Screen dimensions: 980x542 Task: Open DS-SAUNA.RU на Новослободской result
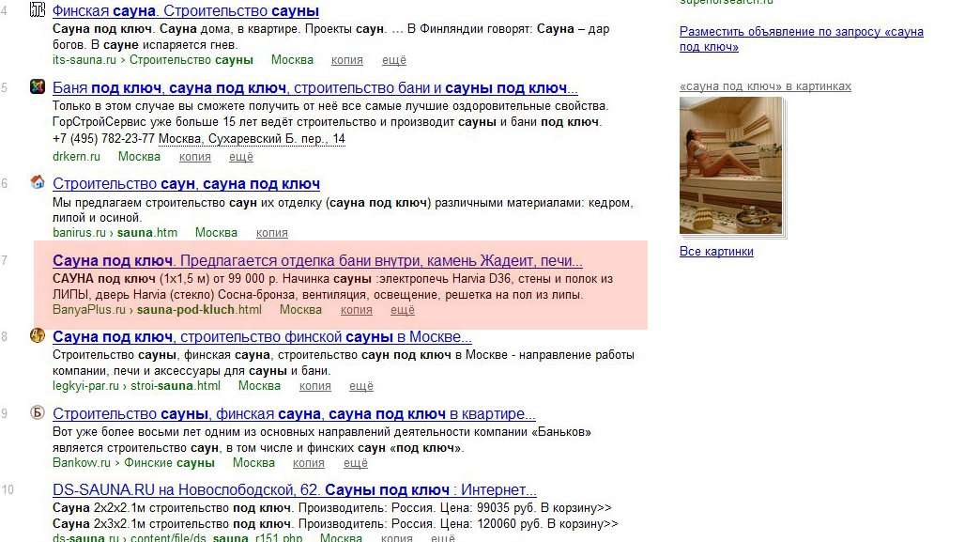pos(295,490)
